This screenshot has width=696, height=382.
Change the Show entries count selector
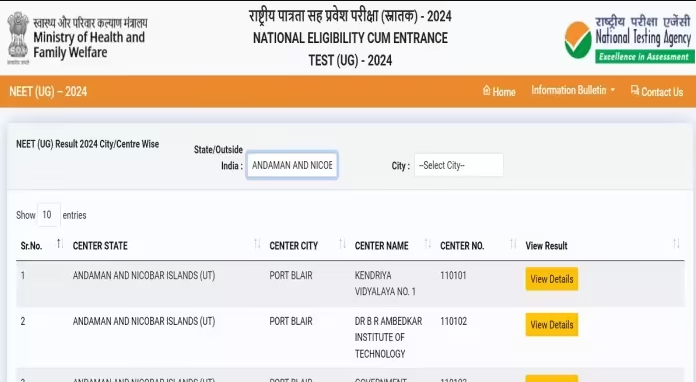point(48,215)
